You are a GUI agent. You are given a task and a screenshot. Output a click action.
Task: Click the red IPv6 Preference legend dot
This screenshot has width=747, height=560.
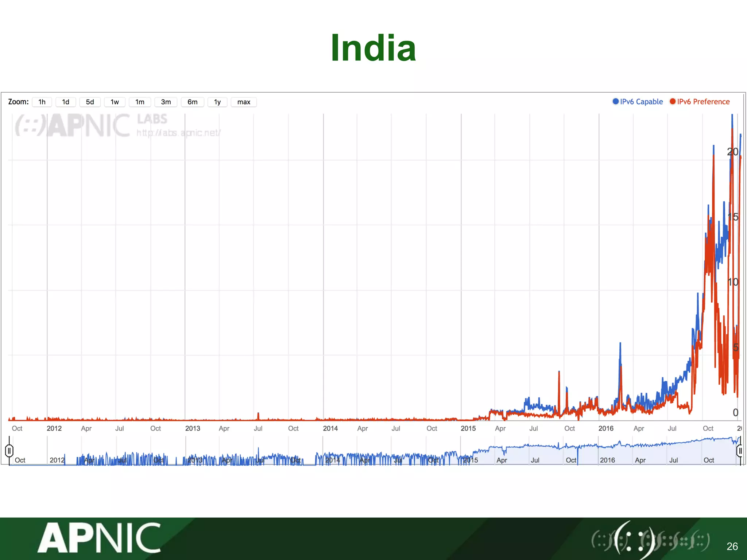(673, 101)
